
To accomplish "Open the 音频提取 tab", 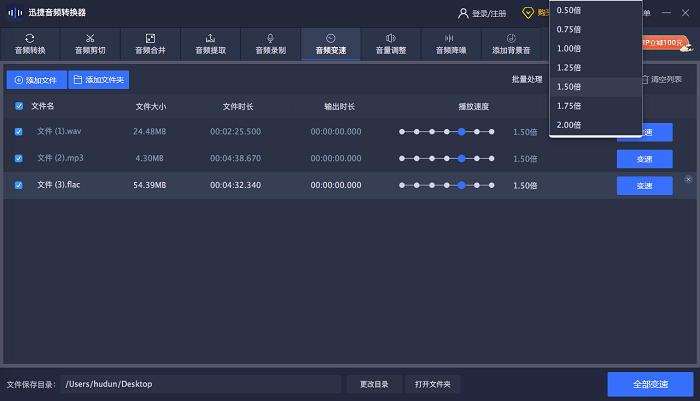I will 211,44.
